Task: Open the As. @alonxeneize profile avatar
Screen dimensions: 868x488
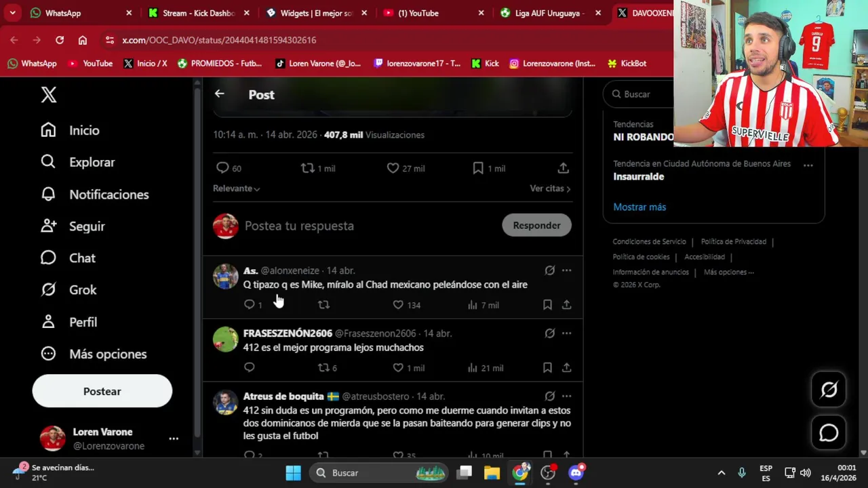Action: 225,277
